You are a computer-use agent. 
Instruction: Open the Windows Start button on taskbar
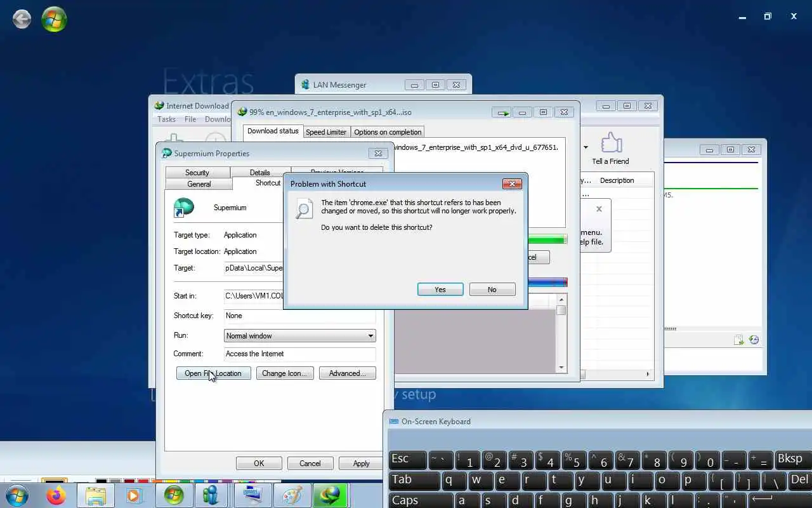coord(16,496)
